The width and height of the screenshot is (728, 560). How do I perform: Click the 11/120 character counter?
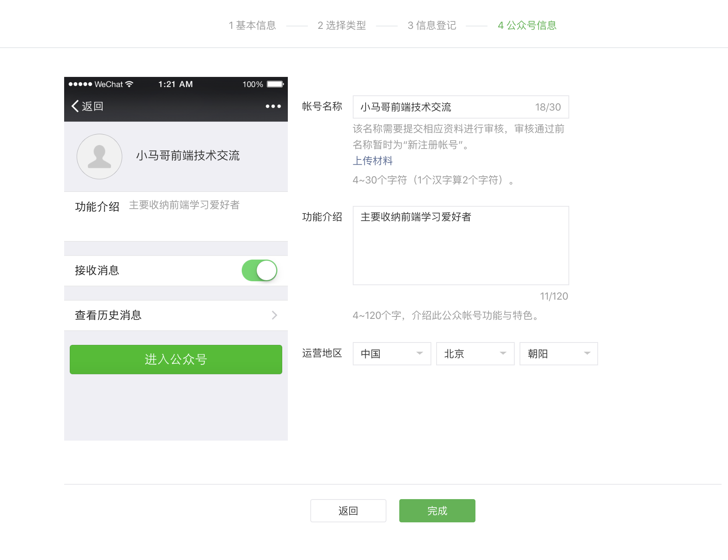tap(554, 296)
